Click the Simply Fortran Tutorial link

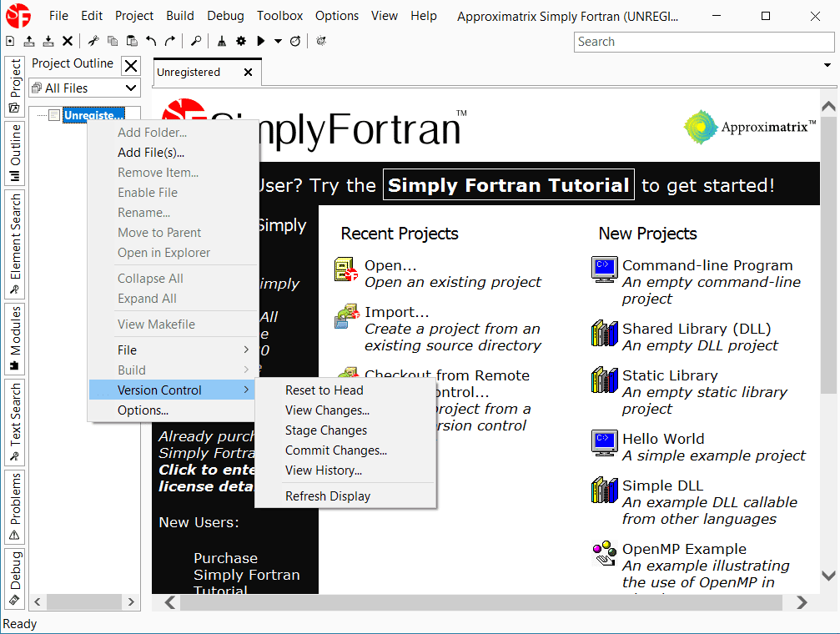(x=508, y=185)
